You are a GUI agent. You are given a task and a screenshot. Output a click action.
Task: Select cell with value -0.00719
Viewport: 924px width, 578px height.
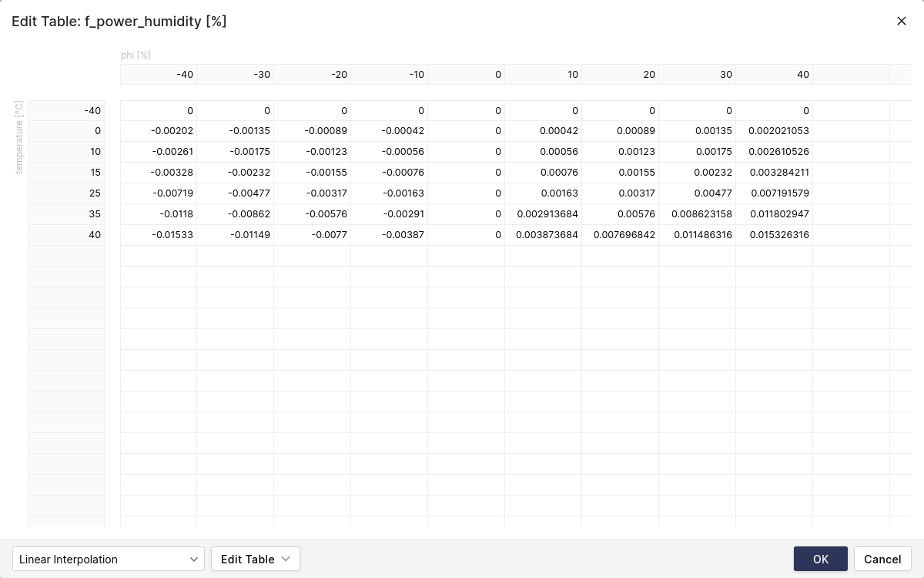159,193
